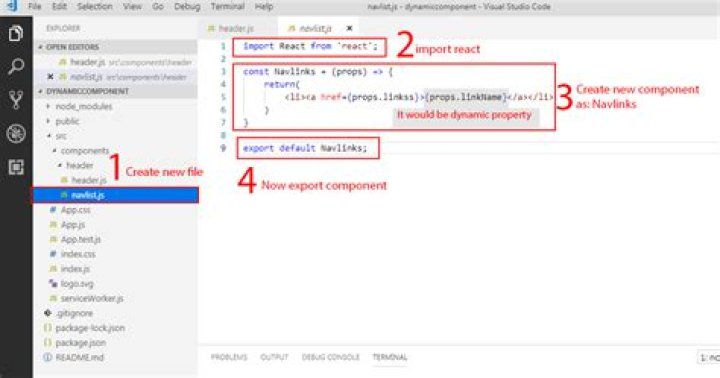Screen dimensions: 720x378
Task: Click the import React code line
Action: tap(310, 46)
